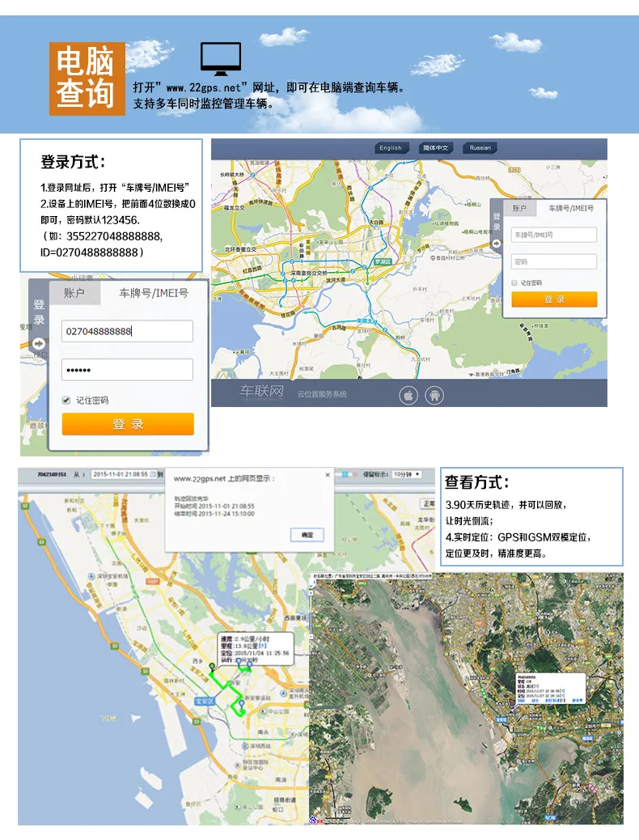Check 记住密码 in the empty map login panel

pyautogui.click(x=514, y=283)
